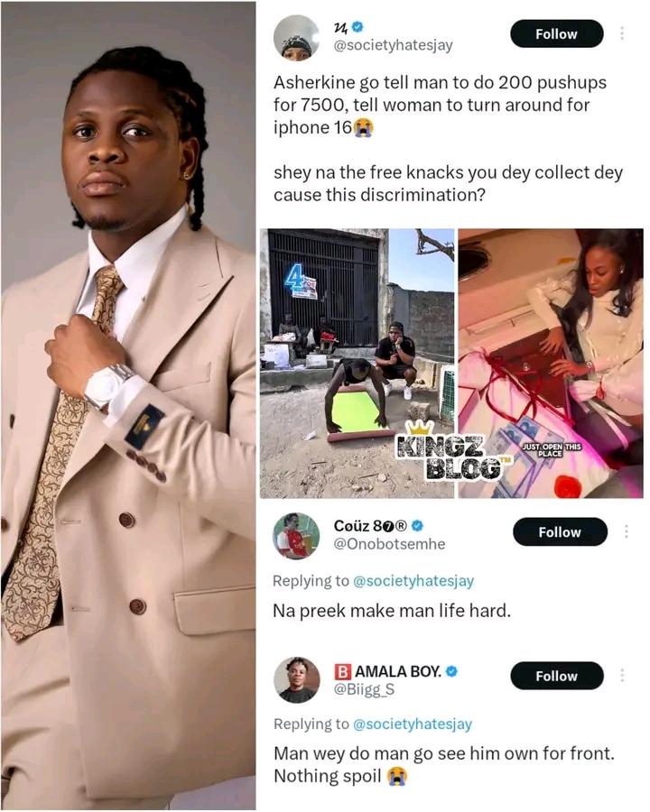Click verified badge beside Coüz 80
650x812 pixels.
pos(417,526)
